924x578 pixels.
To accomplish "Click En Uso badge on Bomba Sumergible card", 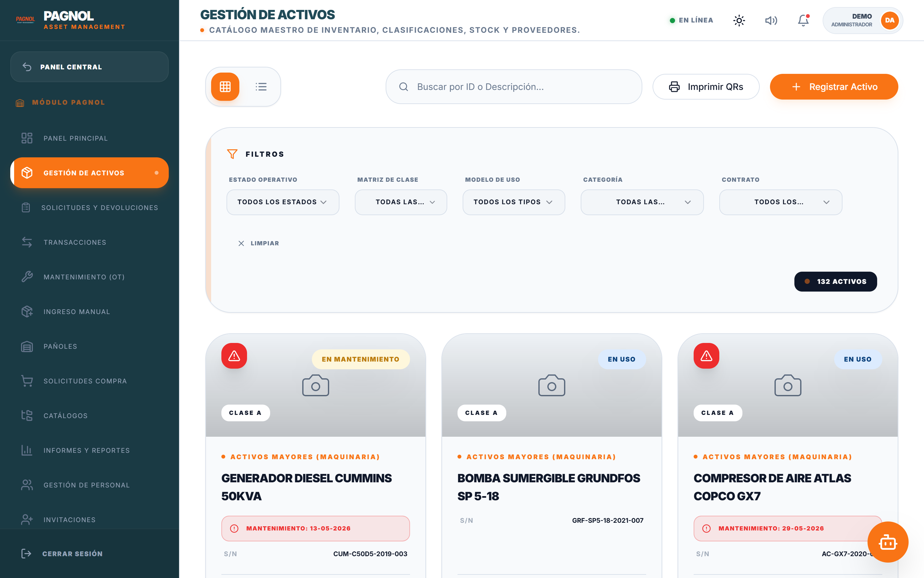I will 621,359.
